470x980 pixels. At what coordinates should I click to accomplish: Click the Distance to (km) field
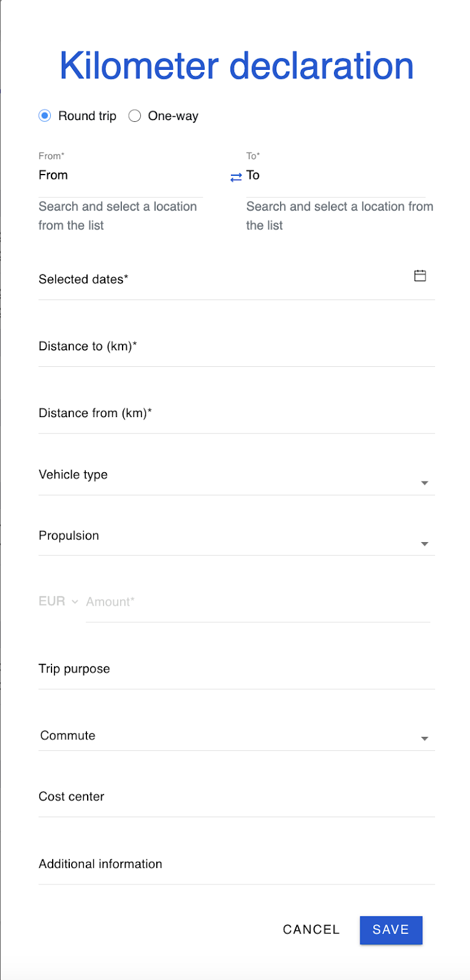click(x=237, y=347)
